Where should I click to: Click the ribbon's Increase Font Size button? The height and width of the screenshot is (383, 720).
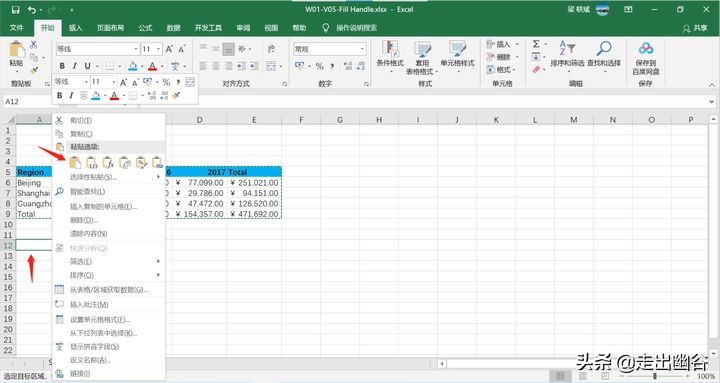click(169, 49)
